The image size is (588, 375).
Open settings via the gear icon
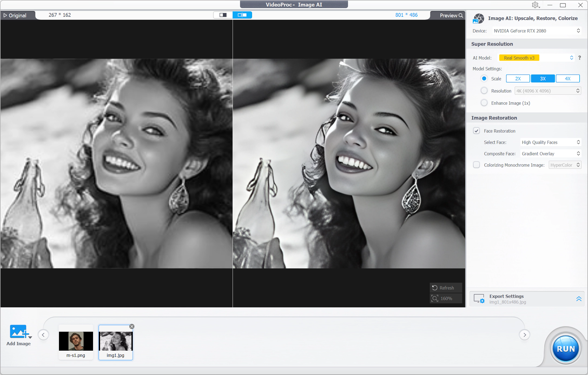[535, 5]
